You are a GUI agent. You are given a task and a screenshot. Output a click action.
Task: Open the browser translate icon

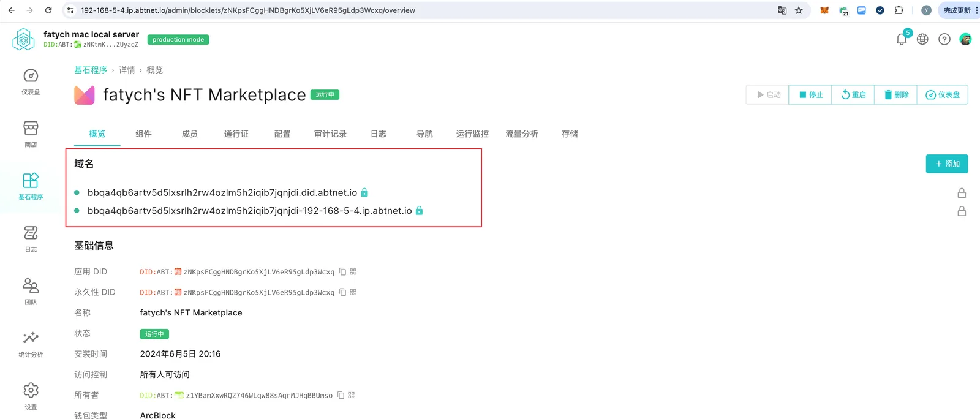782,10
